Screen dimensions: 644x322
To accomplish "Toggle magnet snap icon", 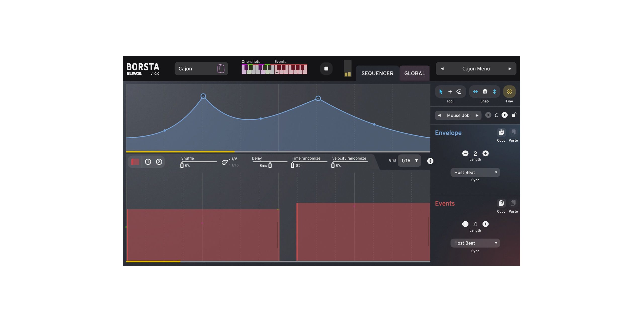I will tap(485, 92).
